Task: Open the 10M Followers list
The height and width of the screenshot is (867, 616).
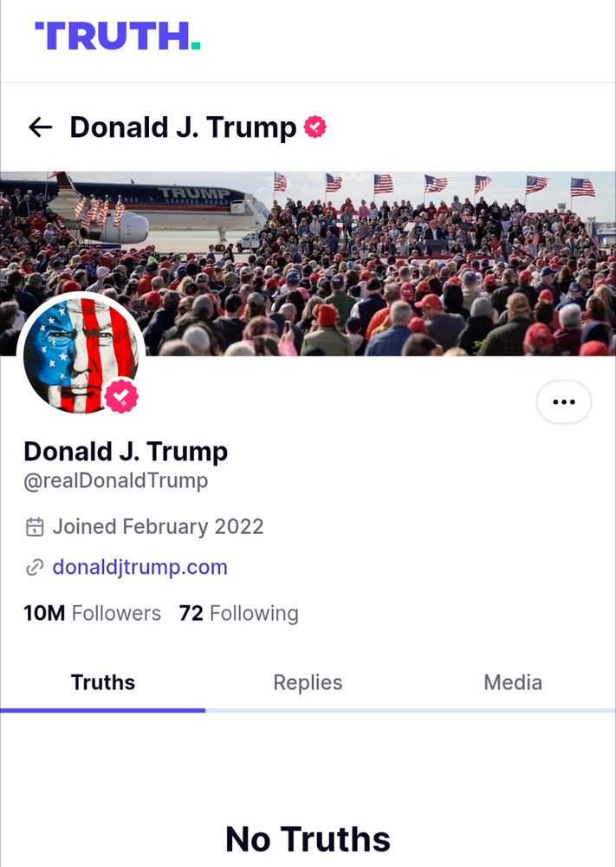Action: pyautogui.click(x=92, y=613)
